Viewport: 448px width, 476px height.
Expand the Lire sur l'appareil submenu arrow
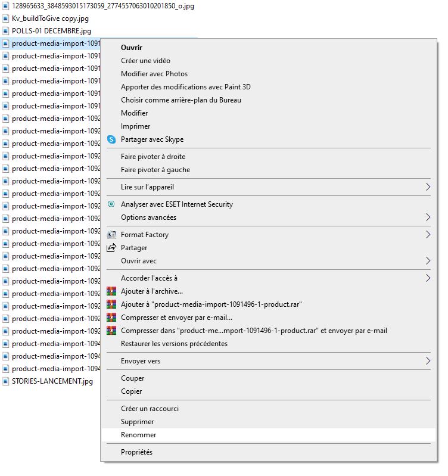(428, 187)
